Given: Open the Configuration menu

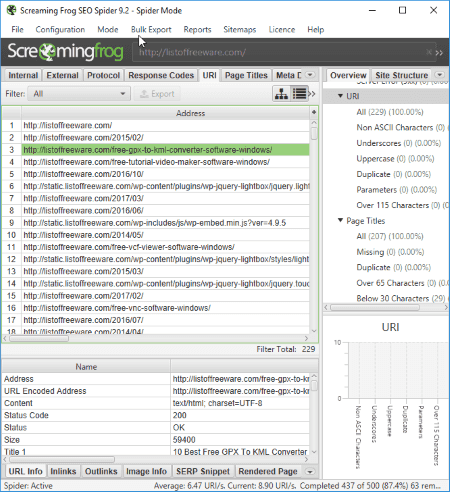Looking at the screenshot, I should [60, 30].
